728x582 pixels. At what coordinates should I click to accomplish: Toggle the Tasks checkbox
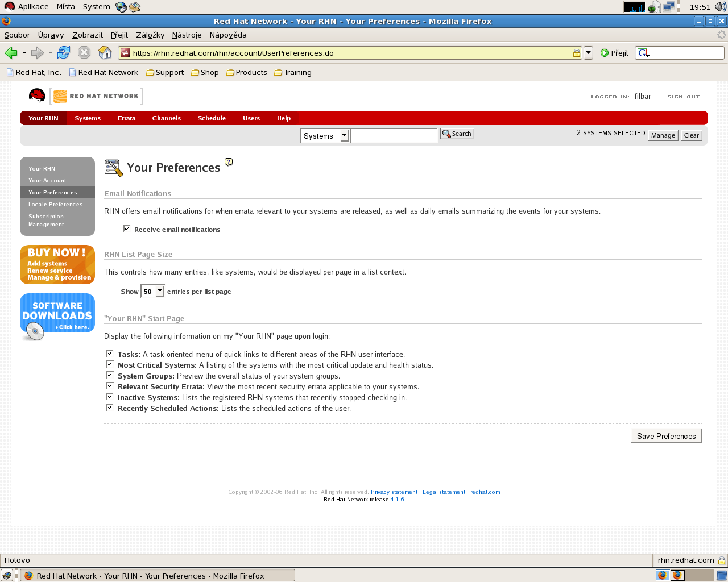tap(110, 354)
